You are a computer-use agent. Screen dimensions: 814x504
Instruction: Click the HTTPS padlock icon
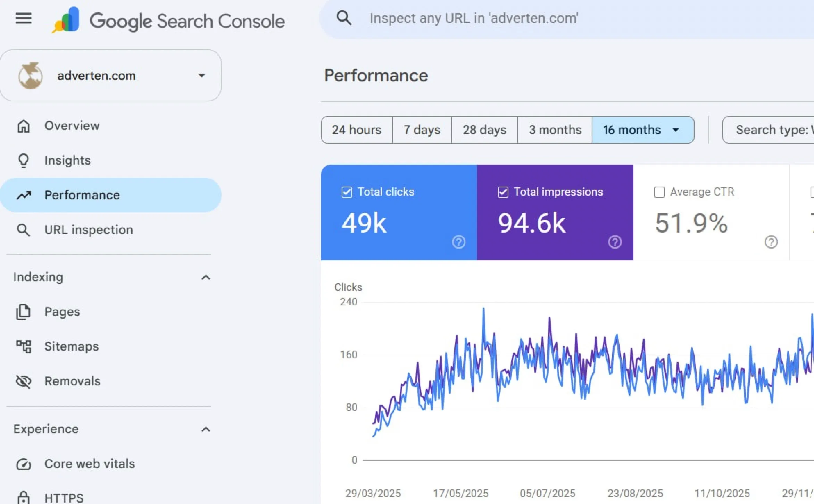pyautogui.click(x=24, y=498)
